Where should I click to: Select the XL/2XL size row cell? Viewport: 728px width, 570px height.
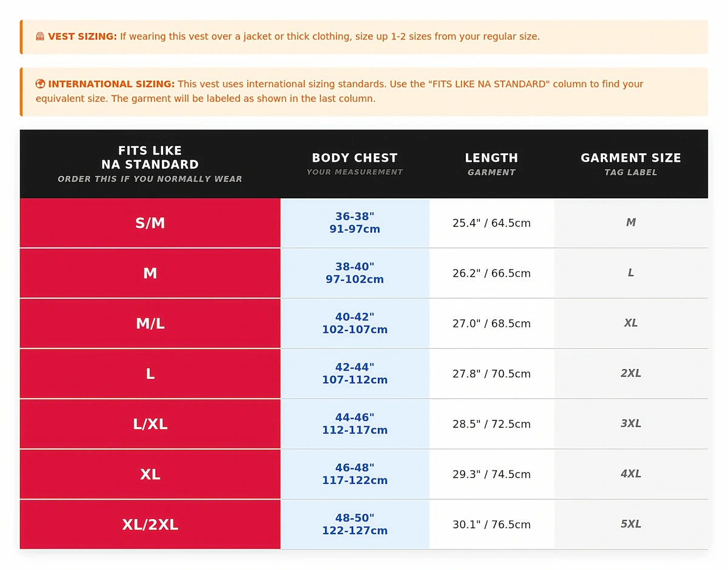pos(150,525)
